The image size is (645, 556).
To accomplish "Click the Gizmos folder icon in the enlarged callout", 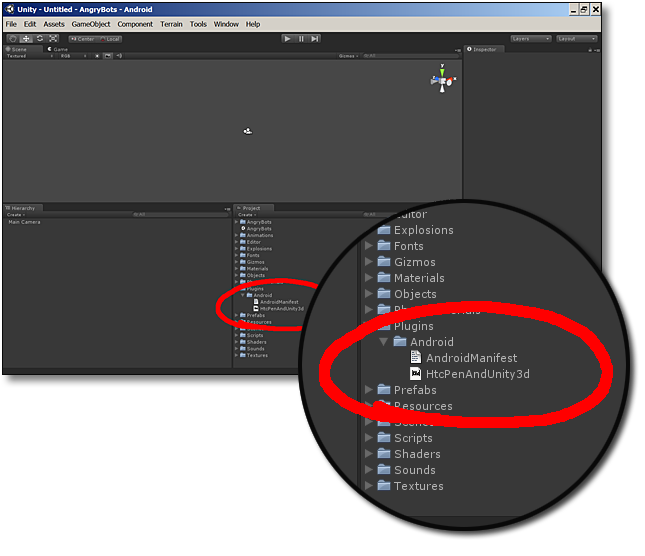I will tap(384, 261).
